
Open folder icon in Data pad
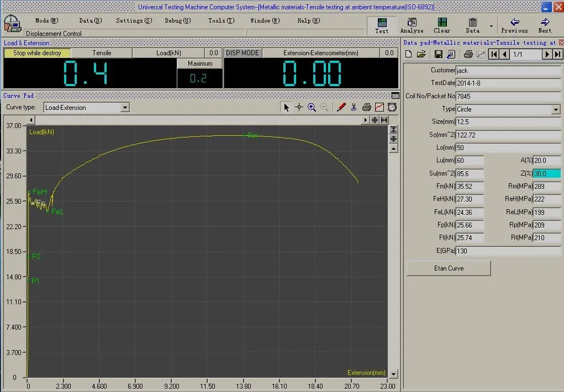click(x=421, y=54)
